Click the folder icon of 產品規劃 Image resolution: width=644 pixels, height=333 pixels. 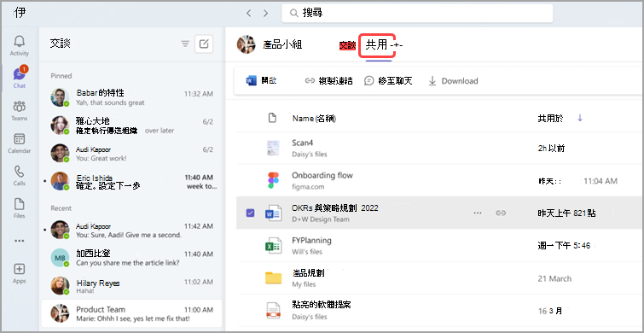[273, 278]
